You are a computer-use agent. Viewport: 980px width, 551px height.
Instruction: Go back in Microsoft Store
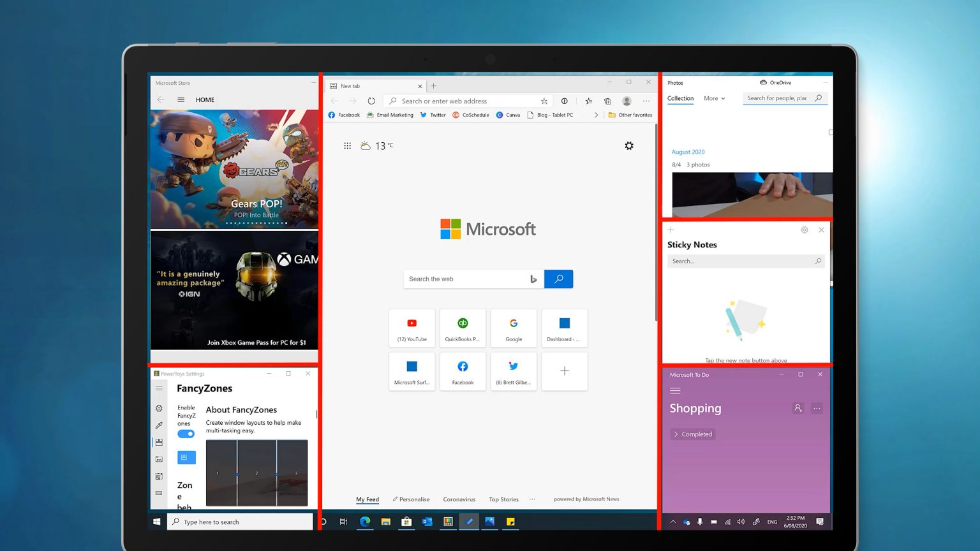pos(161,99)
